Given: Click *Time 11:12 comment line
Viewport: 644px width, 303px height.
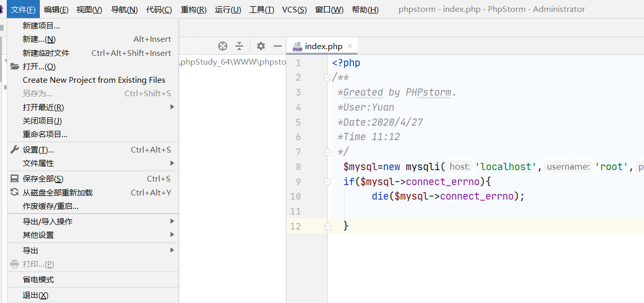Looking at the screenshot, I should (x=369, y=137).
